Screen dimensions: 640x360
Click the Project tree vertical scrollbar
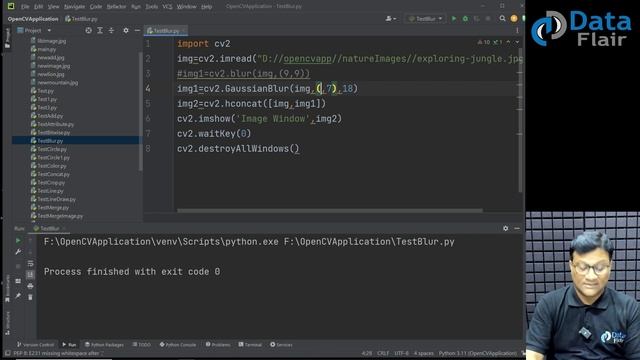[x=141, y=111]
